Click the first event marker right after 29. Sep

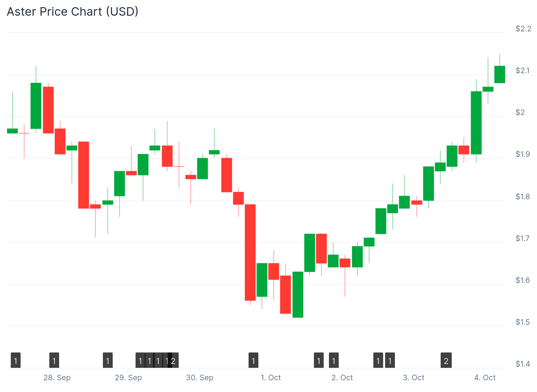(x=140, y=361)
